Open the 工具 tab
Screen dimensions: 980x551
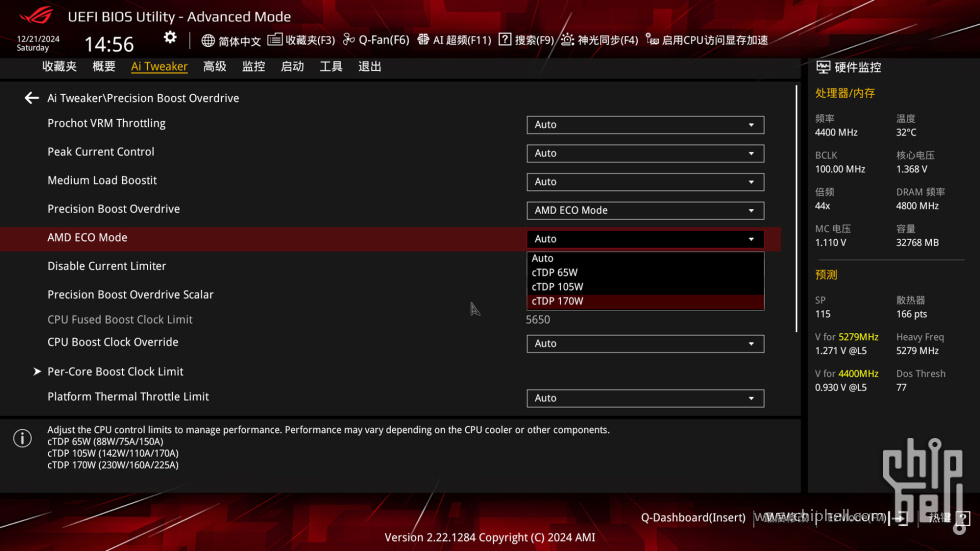(331, 66)
